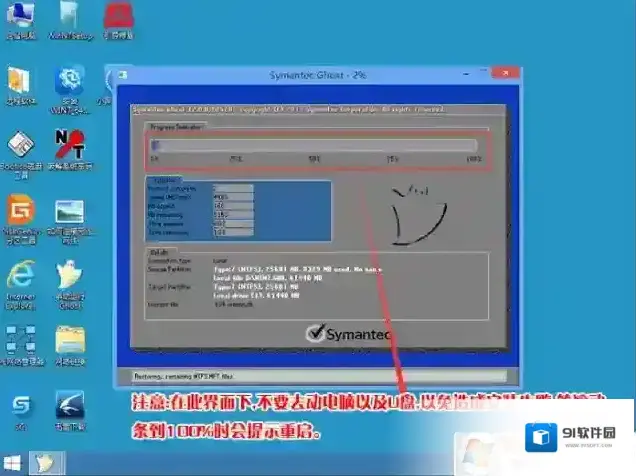Select the Ghost task in the taskbar
Viewport: 636px width, 476px height.
[x=46, y=465]
